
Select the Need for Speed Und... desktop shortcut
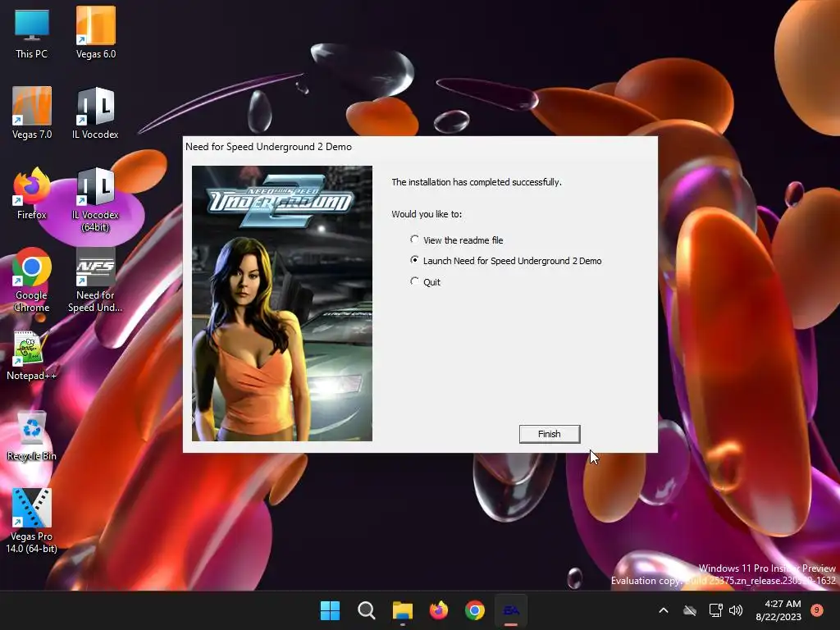[95, 281]
